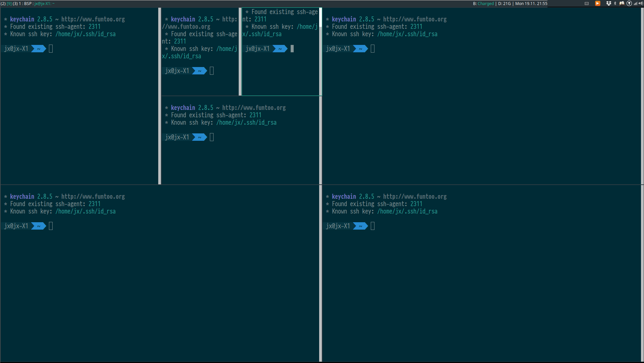
Task: Open the Dropbox tray icon
Action: [x=608, y=3]
